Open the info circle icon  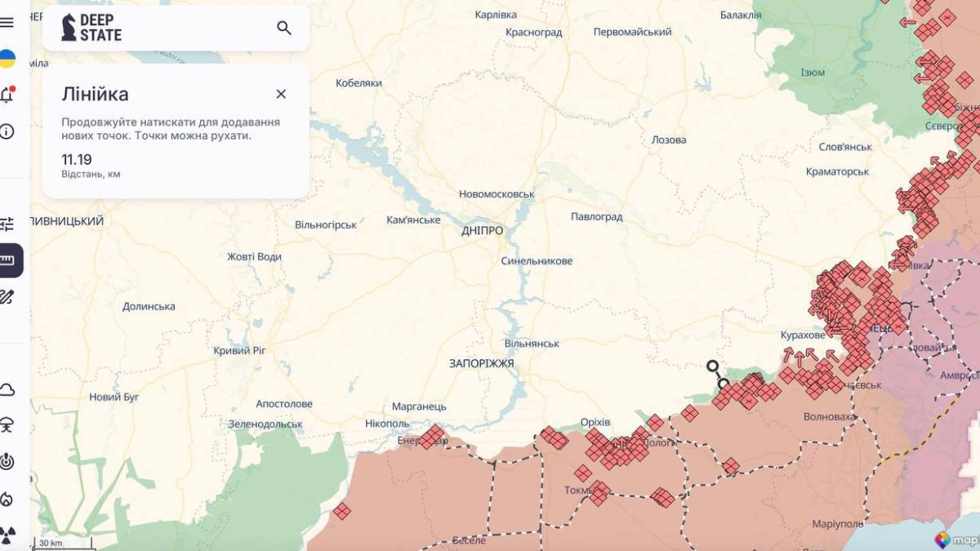(x=7, y=131)
